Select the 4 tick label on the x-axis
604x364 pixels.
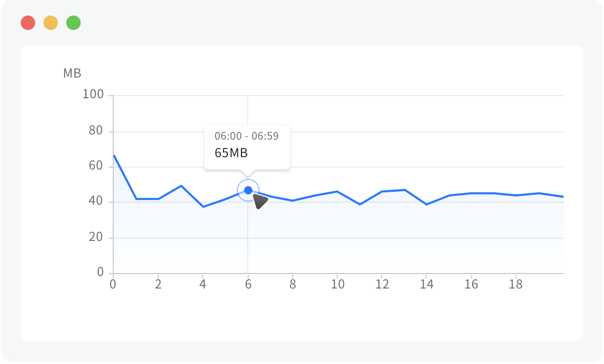tap(203, 284)
